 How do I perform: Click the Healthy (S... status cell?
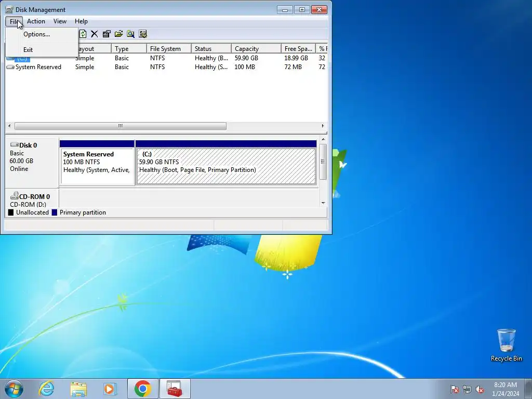(x=211, y=67)
